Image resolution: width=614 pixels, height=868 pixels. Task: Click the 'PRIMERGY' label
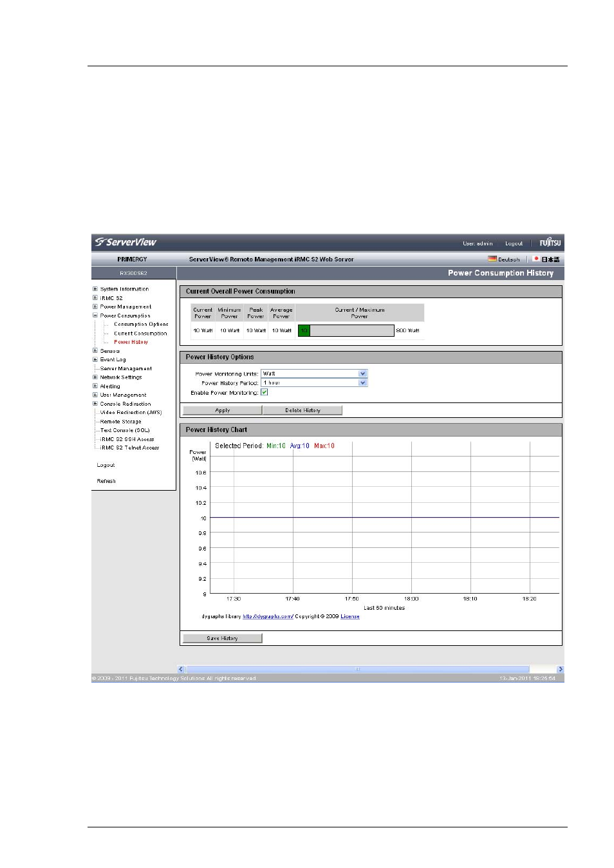[x=132, y=259]
